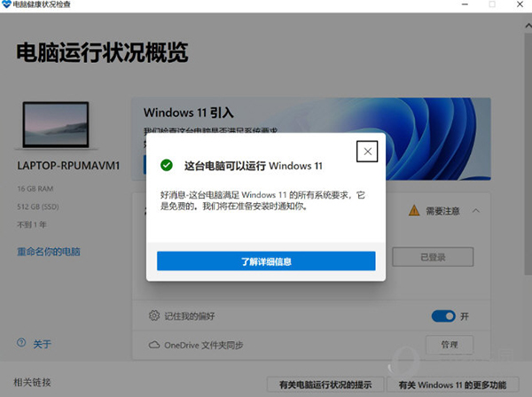Click the 管理 button for OneDrive

tap(450, 345)
